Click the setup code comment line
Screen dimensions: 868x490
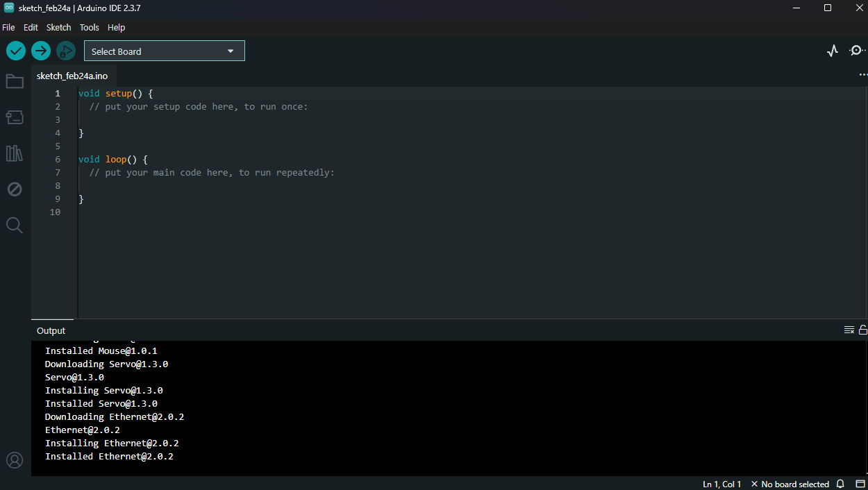click(199, 106)
